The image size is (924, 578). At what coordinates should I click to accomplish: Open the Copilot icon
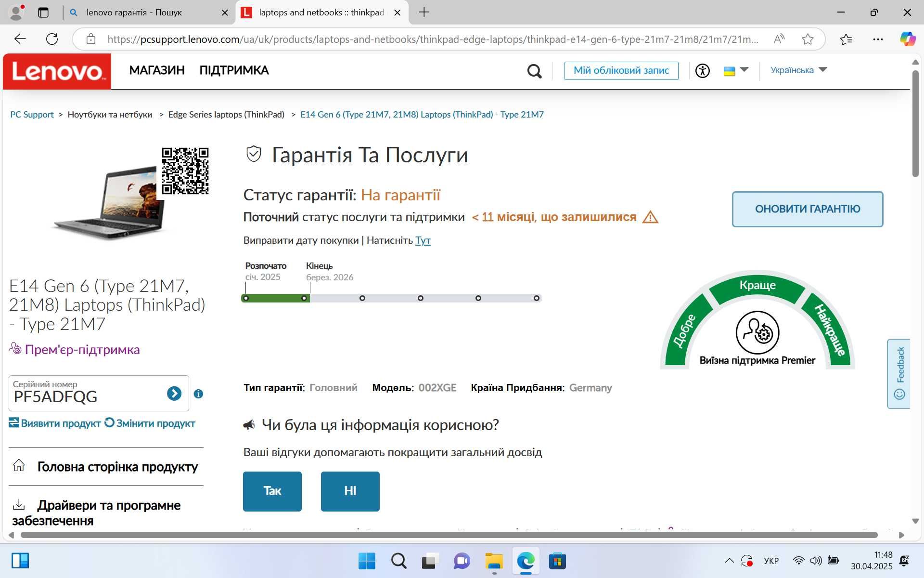(x=908, y=39)
